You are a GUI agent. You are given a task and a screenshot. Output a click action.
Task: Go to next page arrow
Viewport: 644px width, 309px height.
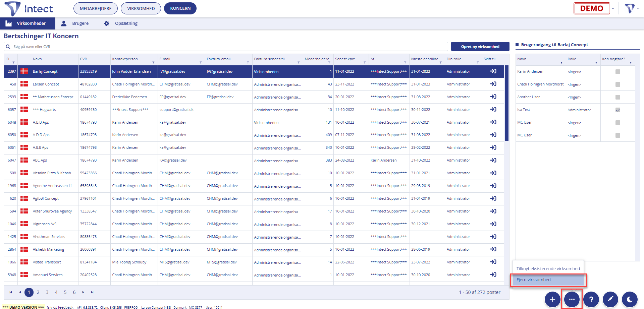click(83, 292)
